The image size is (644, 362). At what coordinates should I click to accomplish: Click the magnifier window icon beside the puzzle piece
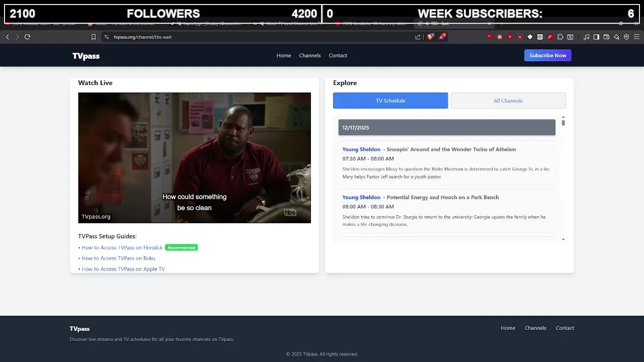[570, 37]
